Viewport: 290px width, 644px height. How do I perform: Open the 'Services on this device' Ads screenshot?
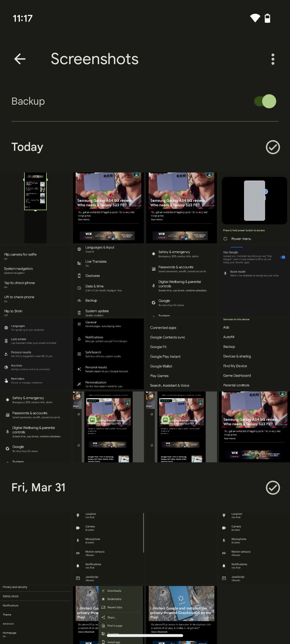pyautogui.click(x=254, y=354)
